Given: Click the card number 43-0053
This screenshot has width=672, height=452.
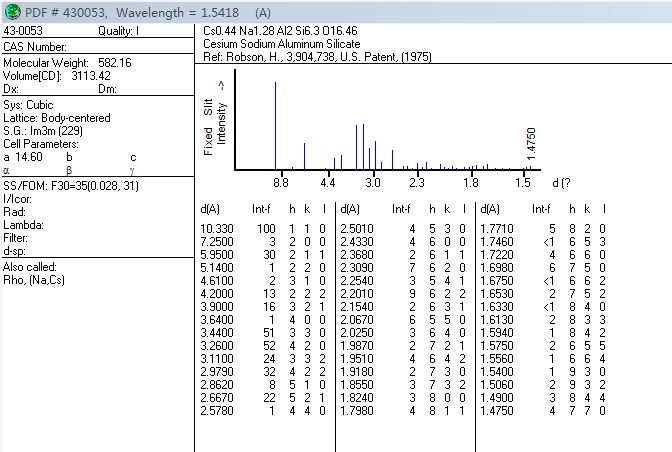Looking at the screenshot, I should point(23,31).
